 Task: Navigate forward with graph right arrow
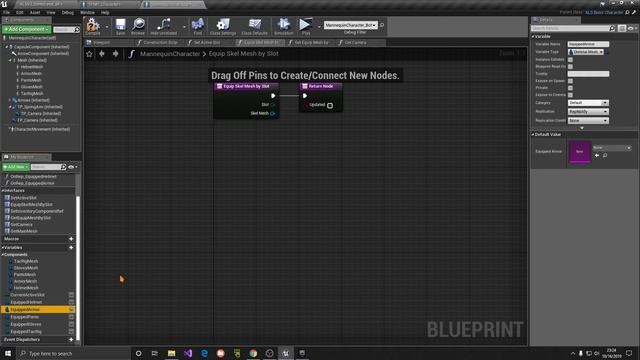(116, 53)
